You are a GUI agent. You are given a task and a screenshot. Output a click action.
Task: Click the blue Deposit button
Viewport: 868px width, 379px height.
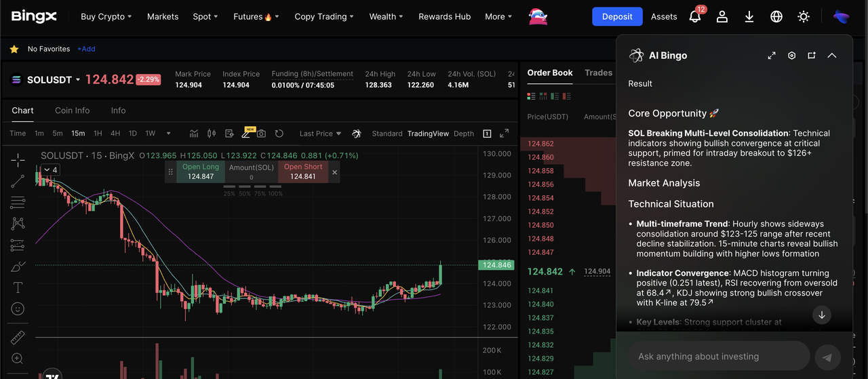click(617, 17)
